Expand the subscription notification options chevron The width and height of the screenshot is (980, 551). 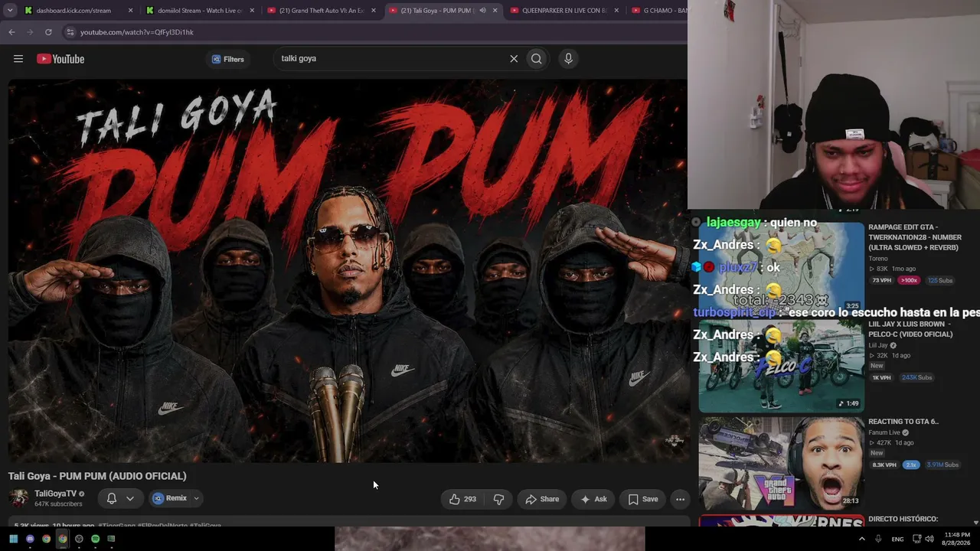pyautogui.click(x=130, y=498)
